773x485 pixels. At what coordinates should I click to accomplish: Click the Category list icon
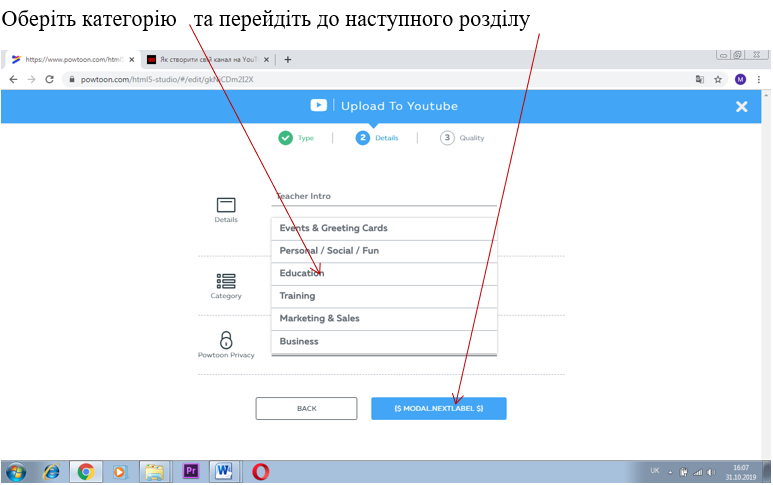226,281
